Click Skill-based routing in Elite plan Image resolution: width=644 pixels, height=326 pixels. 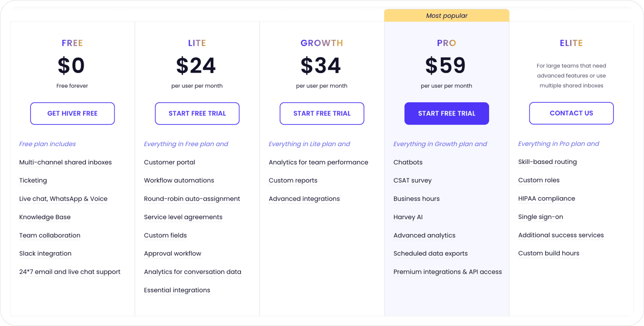coord(548,162)
